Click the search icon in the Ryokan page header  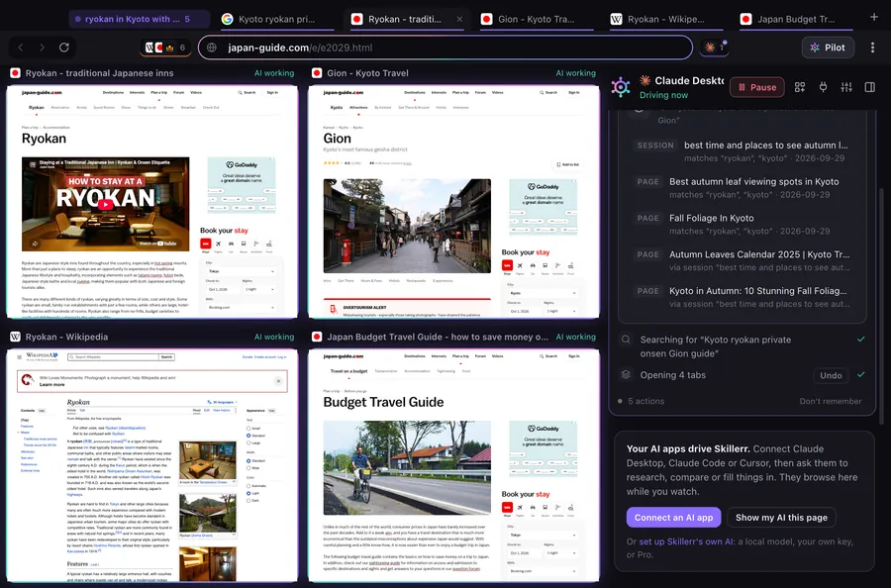click(240, 92)
